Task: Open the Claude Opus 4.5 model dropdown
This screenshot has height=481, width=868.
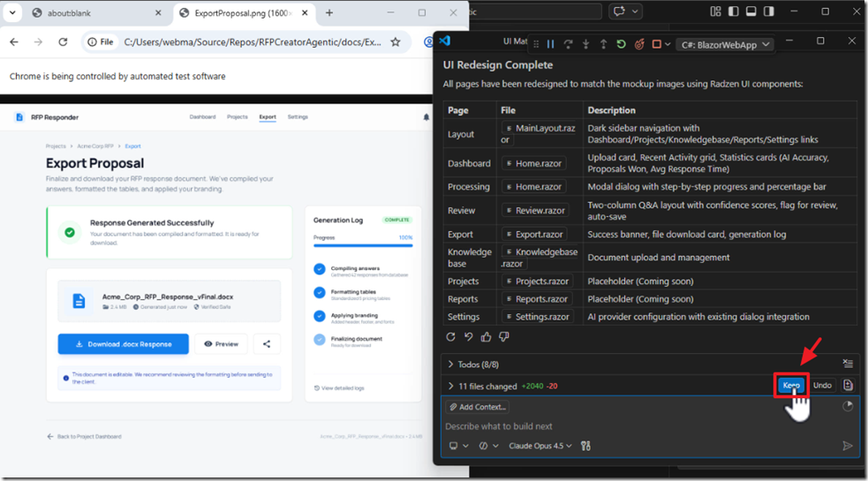Action: 540,446
